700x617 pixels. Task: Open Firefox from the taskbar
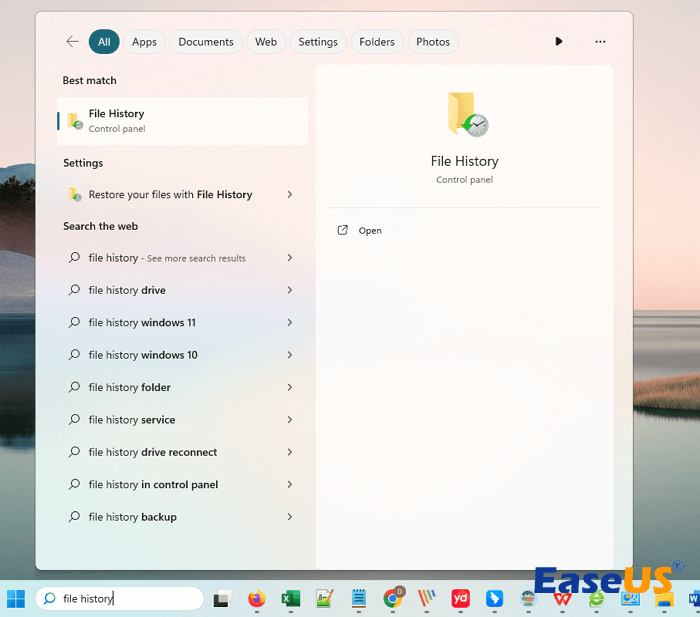(257, 598)
